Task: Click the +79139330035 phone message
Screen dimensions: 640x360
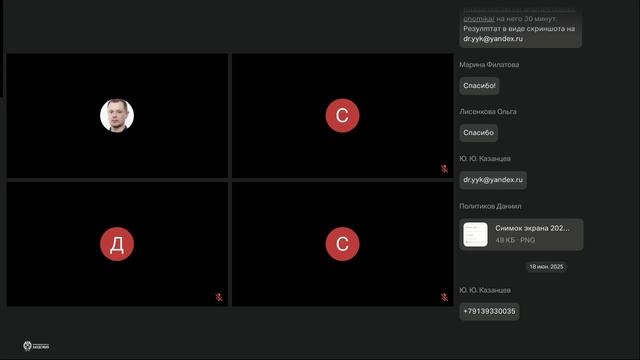Action: pos(489,311)
